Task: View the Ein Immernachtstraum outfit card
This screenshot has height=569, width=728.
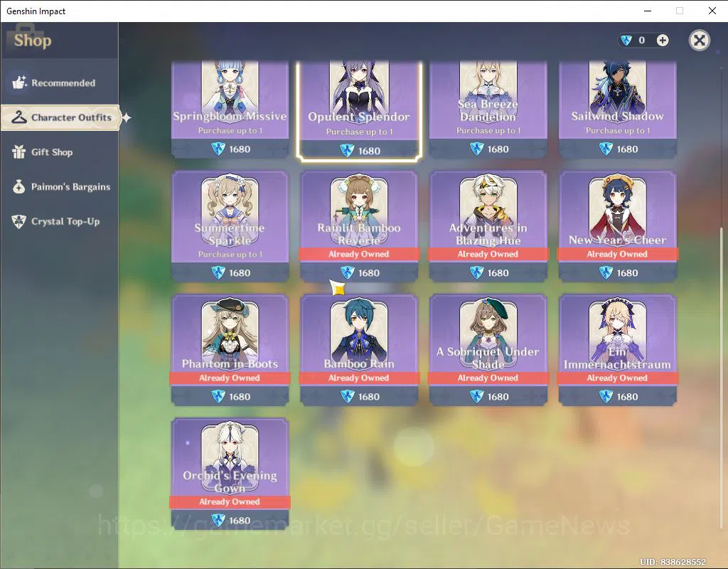Action: tap(617, 350)
